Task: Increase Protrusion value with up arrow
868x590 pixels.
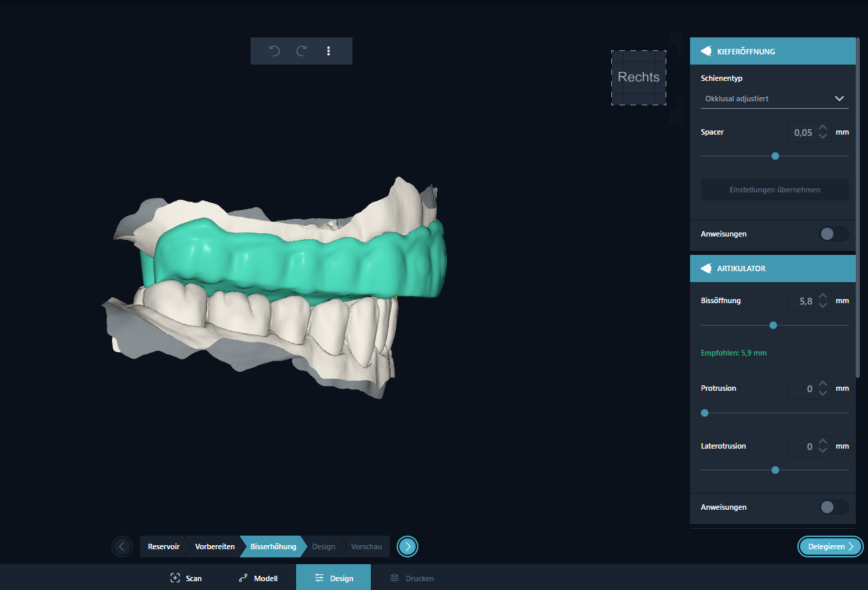Action: point(823,384)
